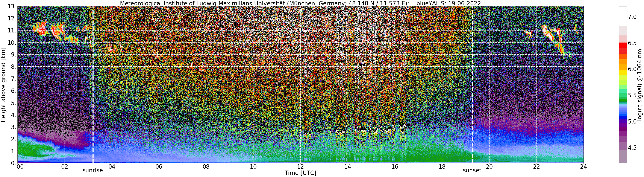644x177 pixels.
Task: Click the colorbar tick label '5.0'
Action: (632, 121)
